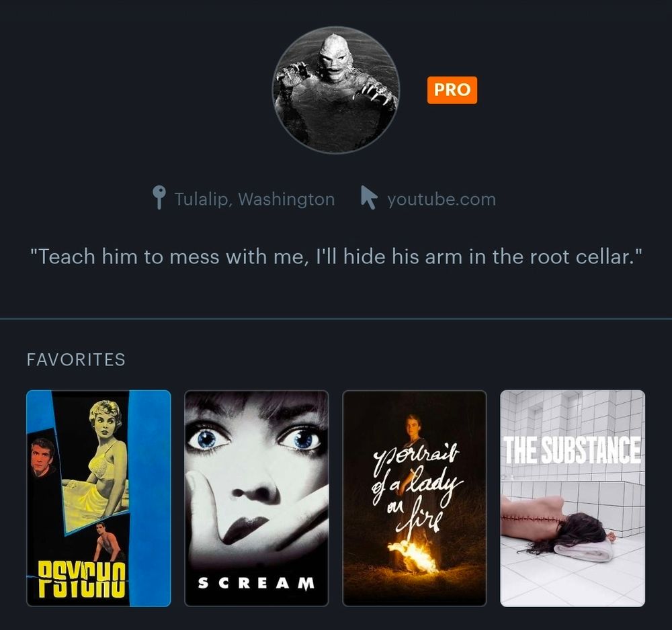Click the FAVORITES section heading

76,360
